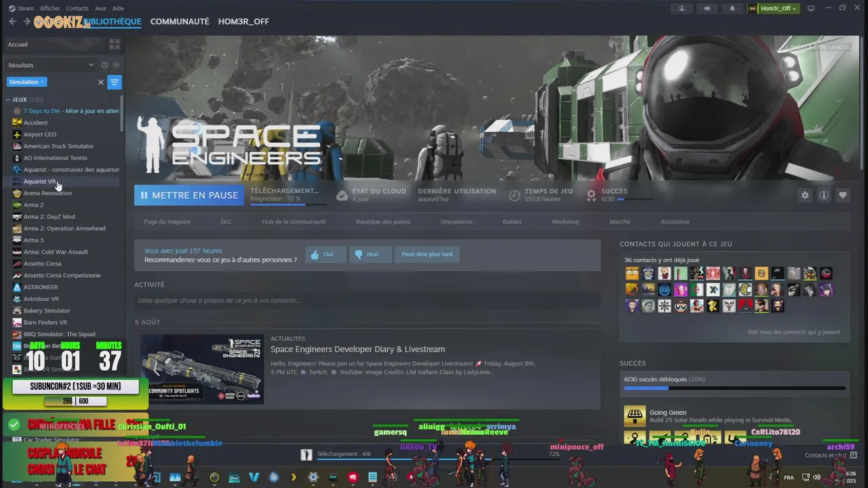Image resolution: width=868 pixels, height=488 pixels.
Task: Select Accident in the game list
Action: click(35, 123)
